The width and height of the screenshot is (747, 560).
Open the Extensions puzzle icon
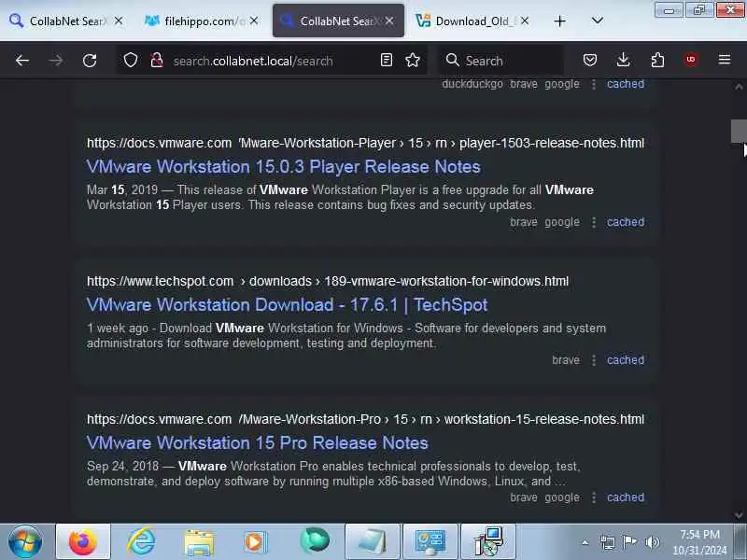click(657, 60)
